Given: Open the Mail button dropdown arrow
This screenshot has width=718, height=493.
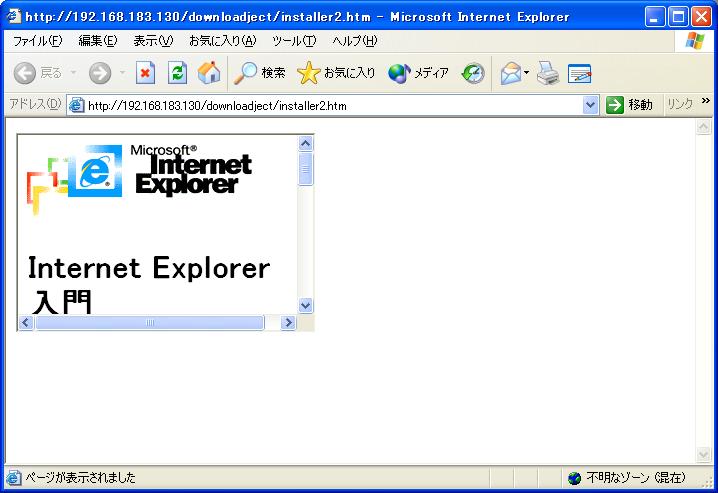Looking at the screenshot, I should coord(527,73).
